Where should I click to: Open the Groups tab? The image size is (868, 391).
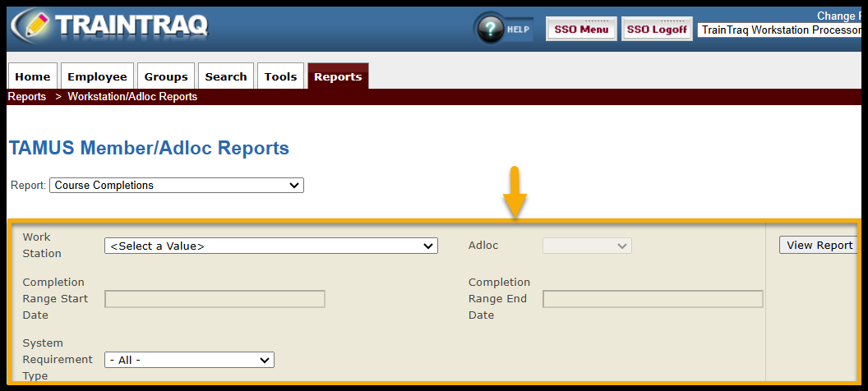pyautogui.click(x=166, y=76)
